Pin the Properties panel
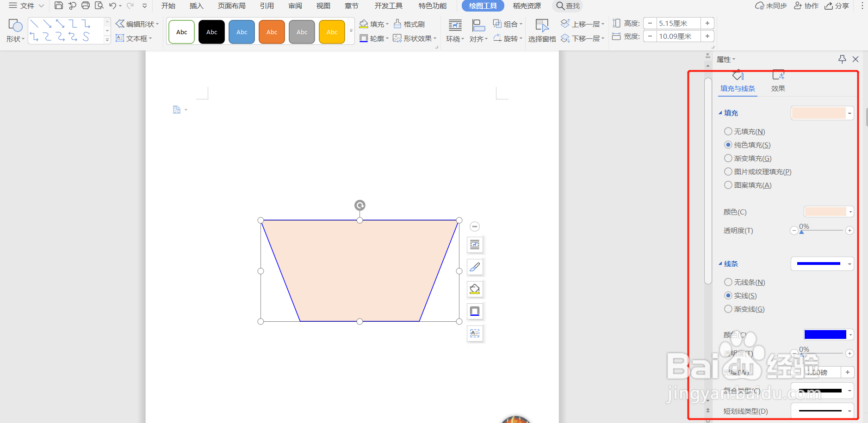The width and height of the screenshot is (868, 423). pos(842,59)
